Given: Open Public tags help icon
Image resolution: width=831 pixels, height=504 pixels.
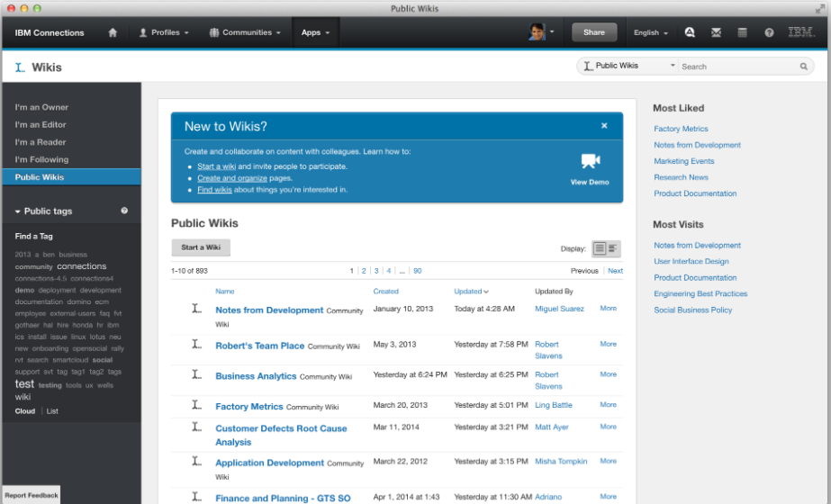Looking at the screenshot, I should pyautogui.click(x=124, y=211).
